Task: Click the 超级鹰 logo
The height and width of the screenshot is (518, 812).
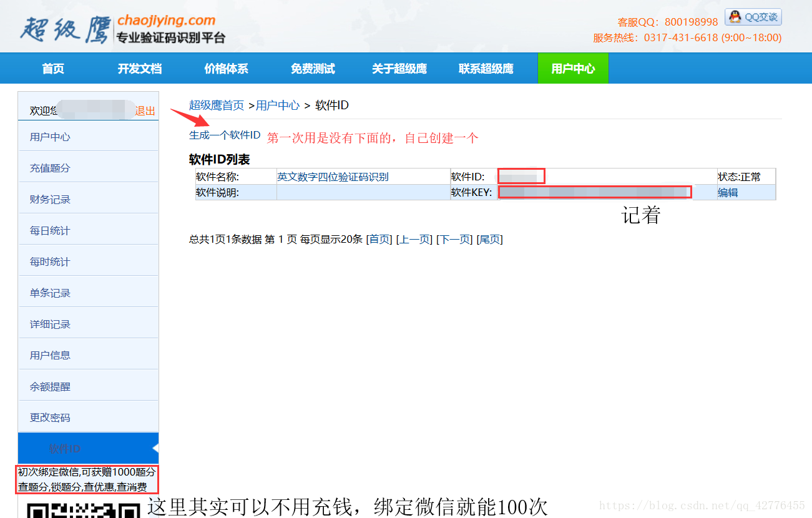Action: click(x=122, y=29)
